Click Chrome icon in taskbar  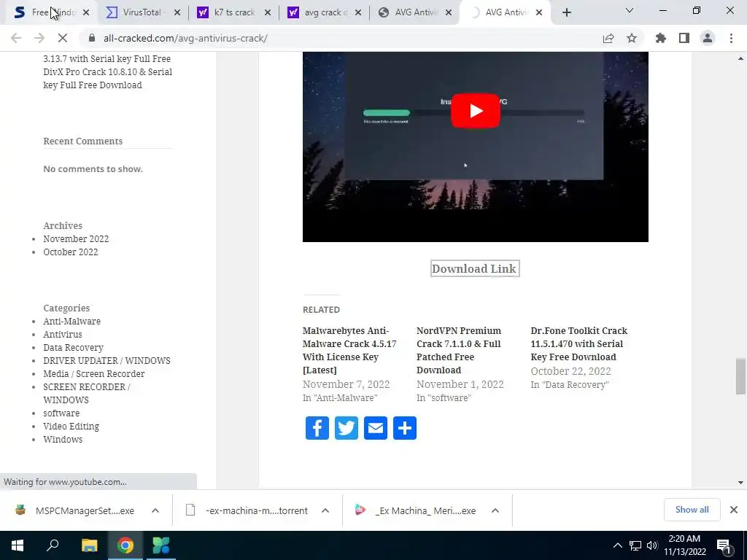tap(125, 545)
